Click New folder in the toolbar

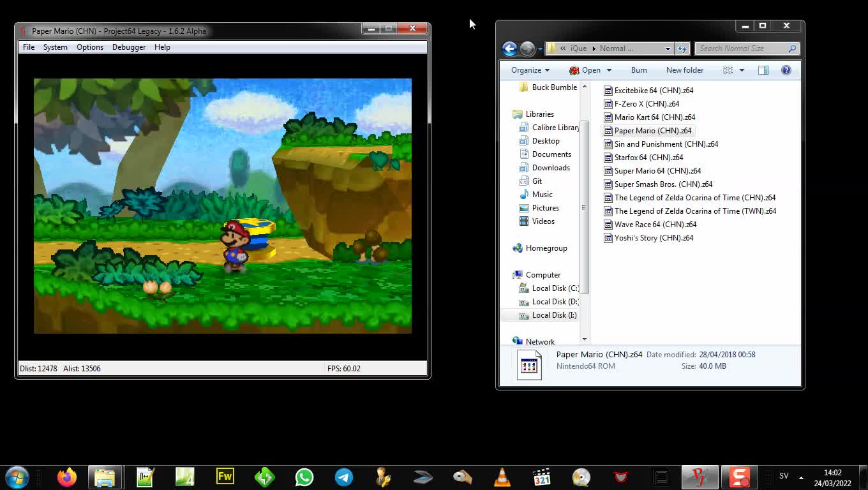click(x=685, y=70)
